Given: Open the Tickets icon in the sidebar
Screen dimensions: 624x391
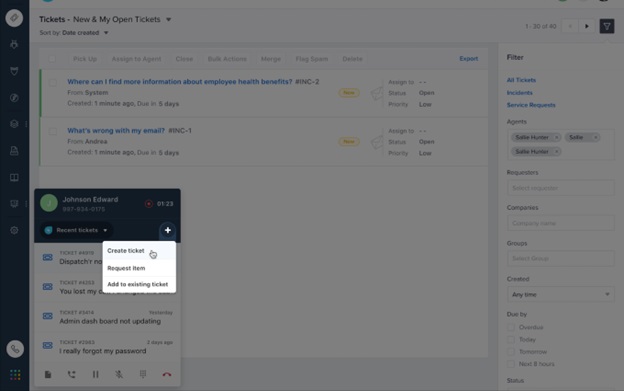Looking at the screenshot, I should [x=14, y=18].
